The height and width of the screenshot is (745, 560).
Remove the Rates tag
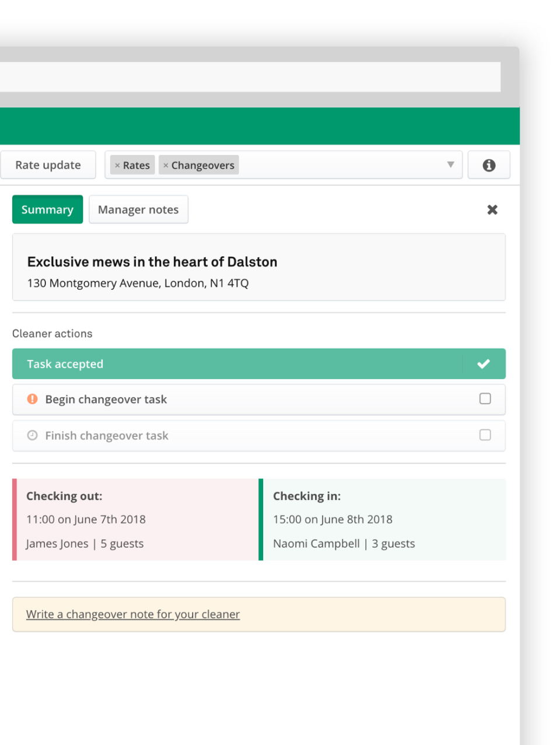pyautogui.click(x=117, y=166)
